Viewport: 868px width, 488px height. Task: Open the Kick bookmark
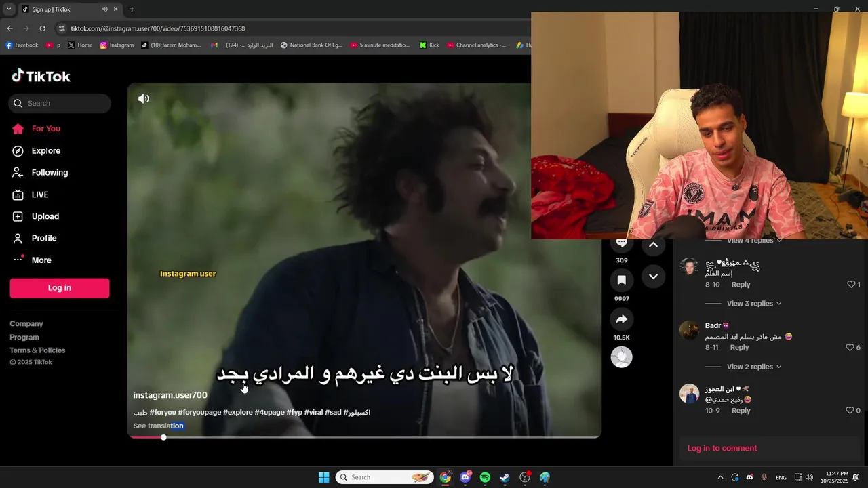coord(429,45)
